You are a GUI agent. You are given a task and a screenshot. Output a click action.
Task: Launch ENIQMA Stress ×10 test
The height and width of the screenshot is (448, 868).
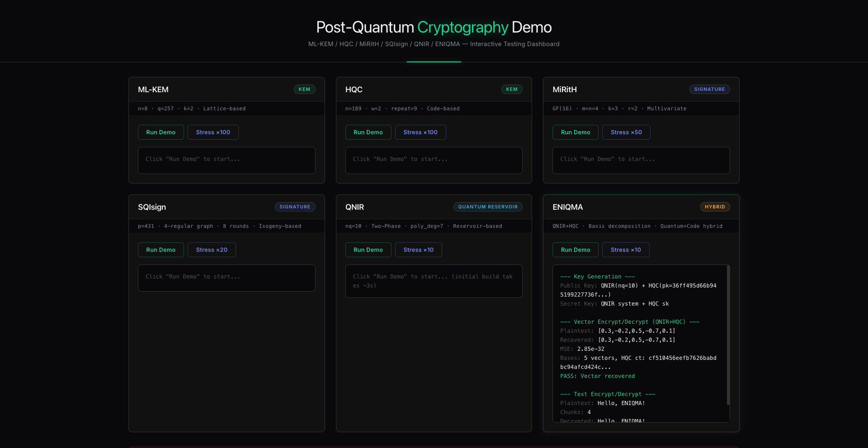625,250
